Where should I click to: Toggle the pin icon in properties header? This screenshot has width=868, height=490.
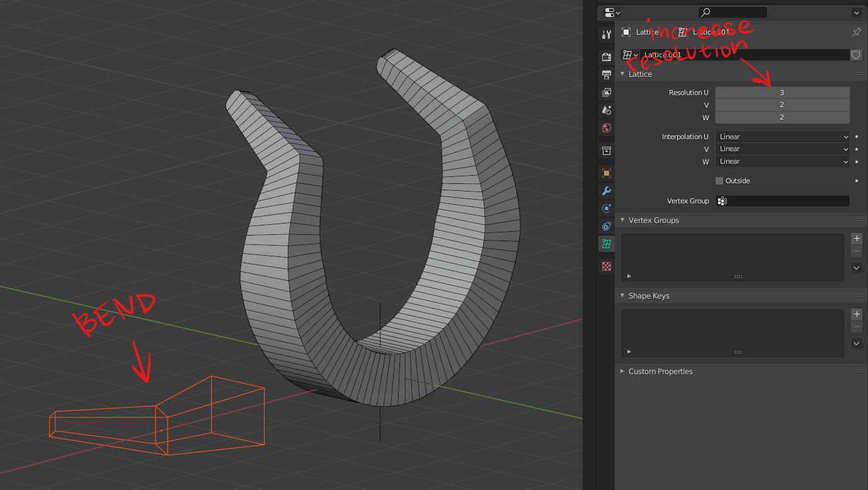(x=856, y=32)
